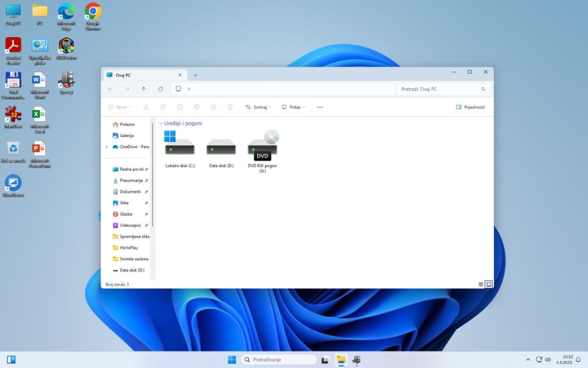The image size is (588, 368).
Task: Open Radna površina in sidebar
Action: pos(130,169)
